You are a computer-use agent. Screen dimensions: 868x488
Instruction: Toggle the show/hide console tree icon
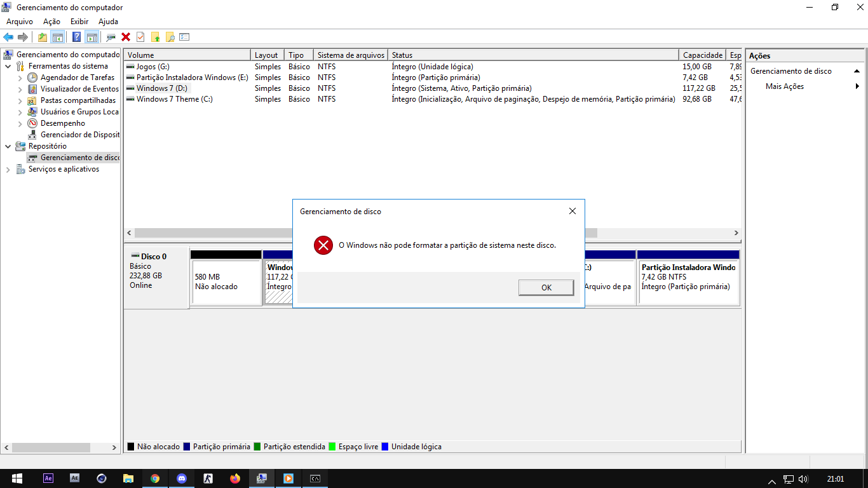[57, 37]
